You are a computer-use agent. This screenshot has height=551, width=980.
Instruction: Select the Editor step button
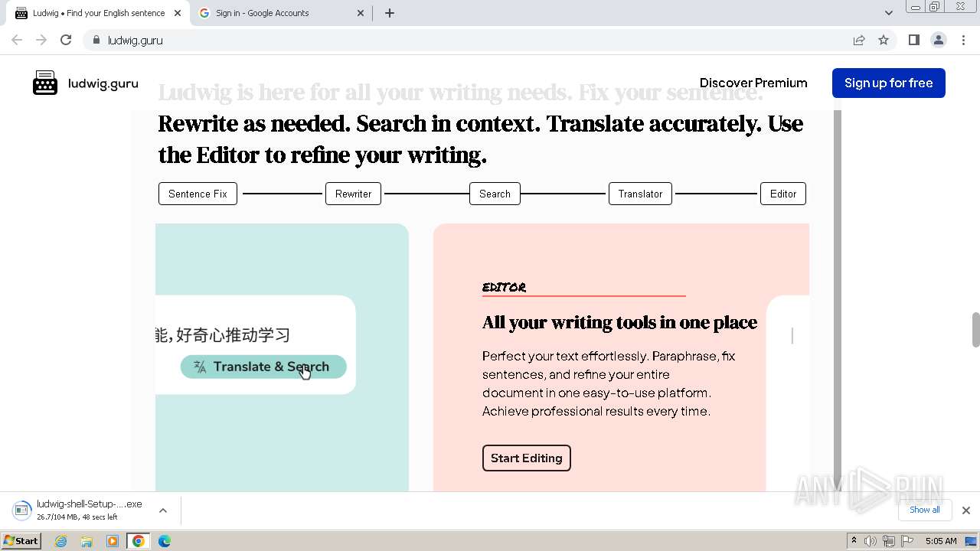click(x=783, y=194)
